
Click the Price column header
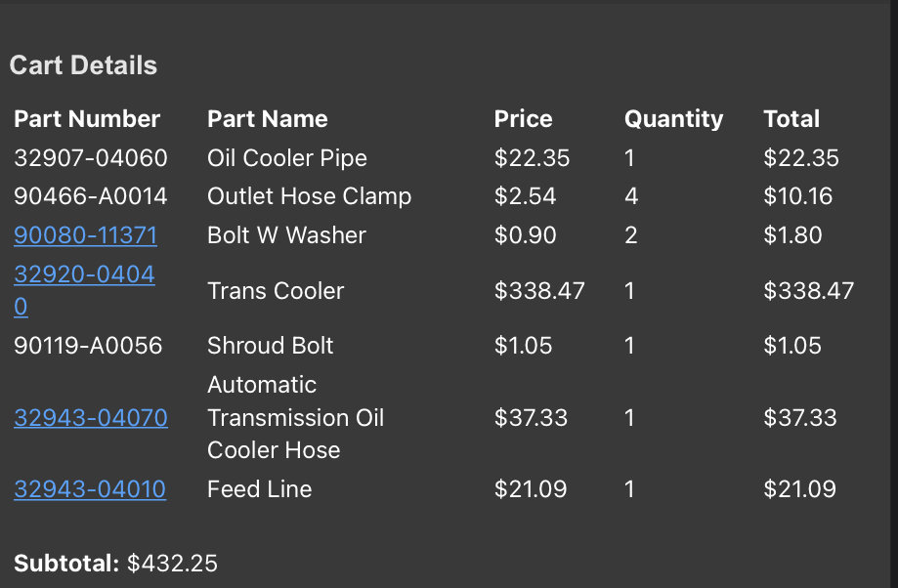point(524,119)
